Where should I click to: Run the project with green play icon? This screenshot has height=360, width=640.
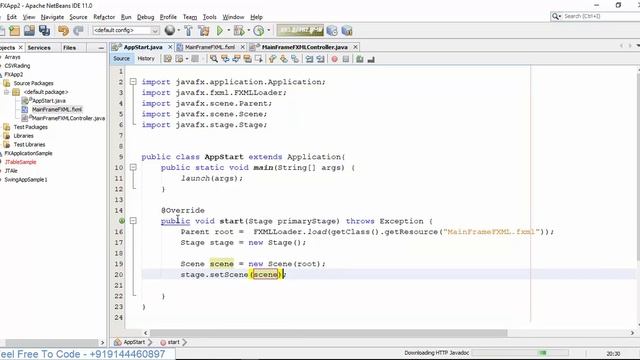(x=220, y=31)
